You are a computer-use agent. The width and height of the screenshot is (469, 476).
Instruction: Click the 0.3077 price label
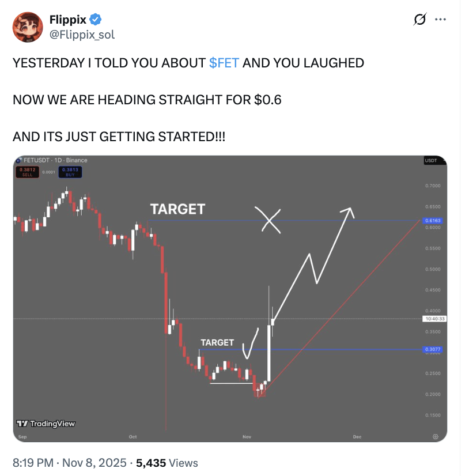pyautogui.click(x=433, y=349)
